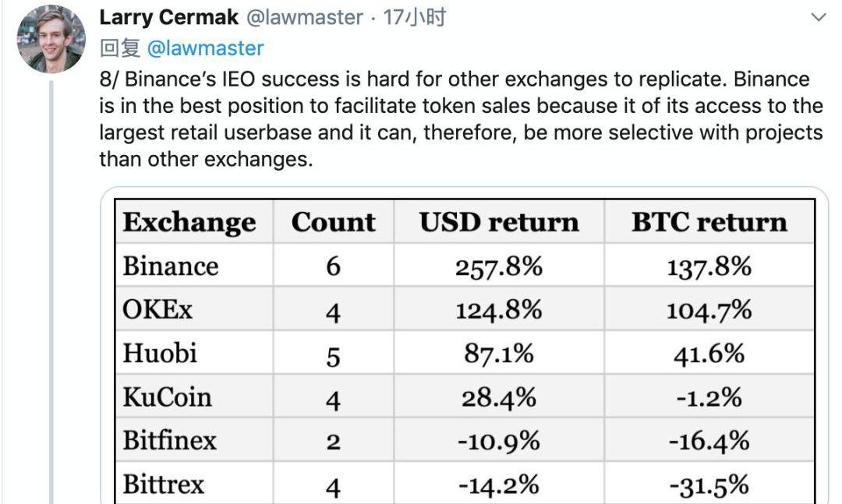The height and width of the screenshot is (504, 842).
Task: Select the Binance row name cell
Action: click(x=170, y=266)
